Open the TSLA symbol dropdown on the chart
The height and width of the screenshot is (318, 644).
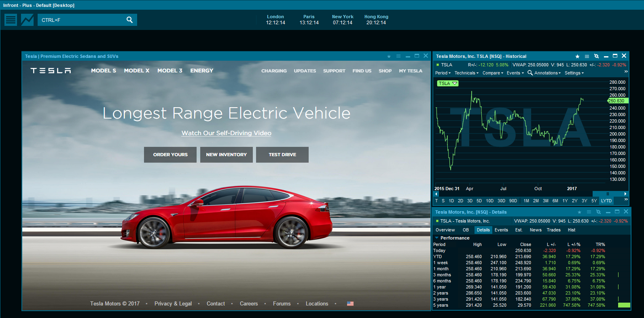[x=448, y=83]
